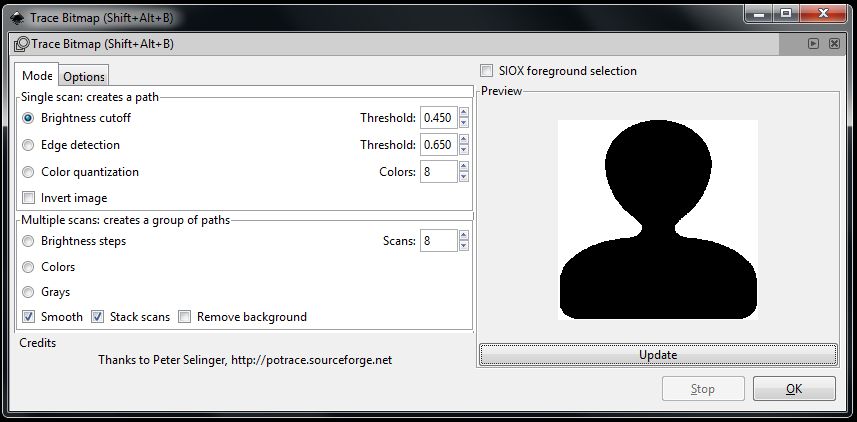Image resolution: width=857 pixels, height=422 pixels.
Task: Enable the Remove background checkbox
Action: 185,317
